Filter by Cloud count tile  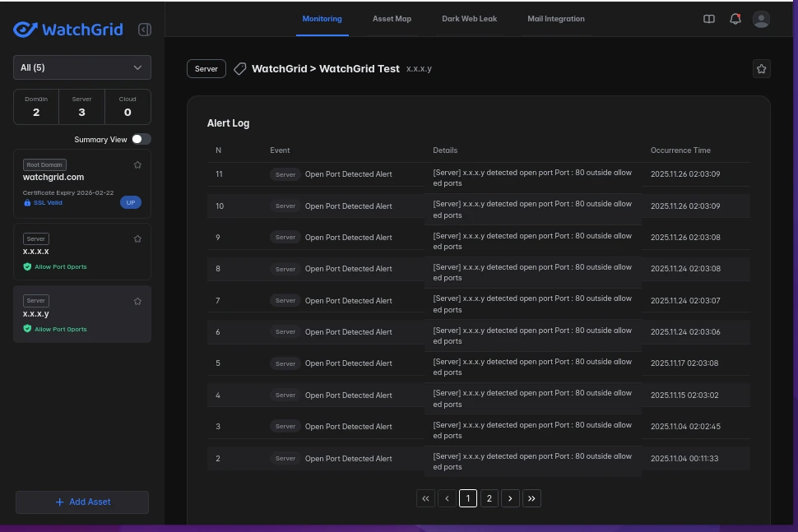(x=128, y=107)
